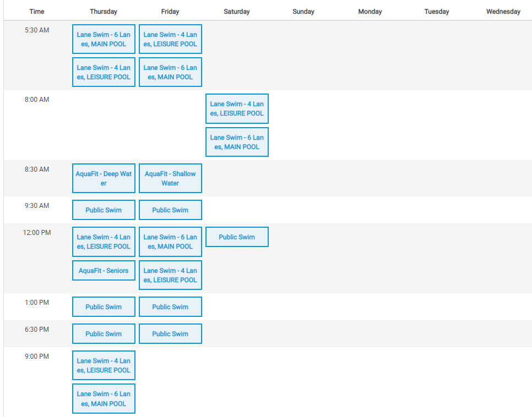
Task: Click the 5:30 AM time label
Action: 37,30
